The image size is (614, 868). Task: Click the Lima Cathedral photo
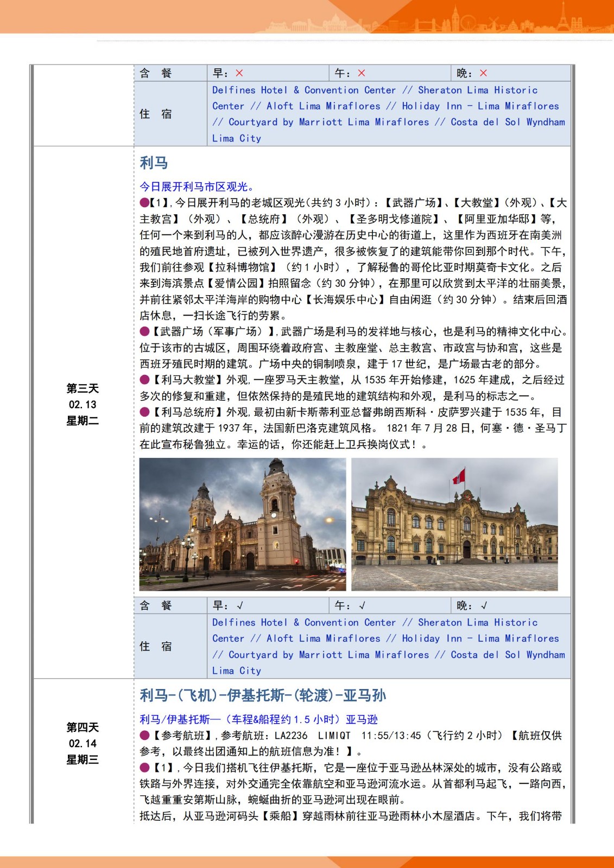(243, 524)
